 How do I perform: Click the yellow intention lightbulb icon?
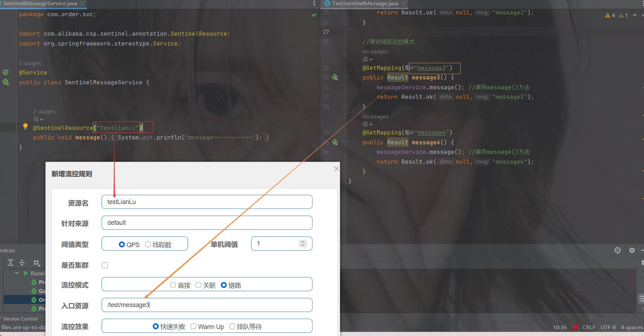coord(25,126)
